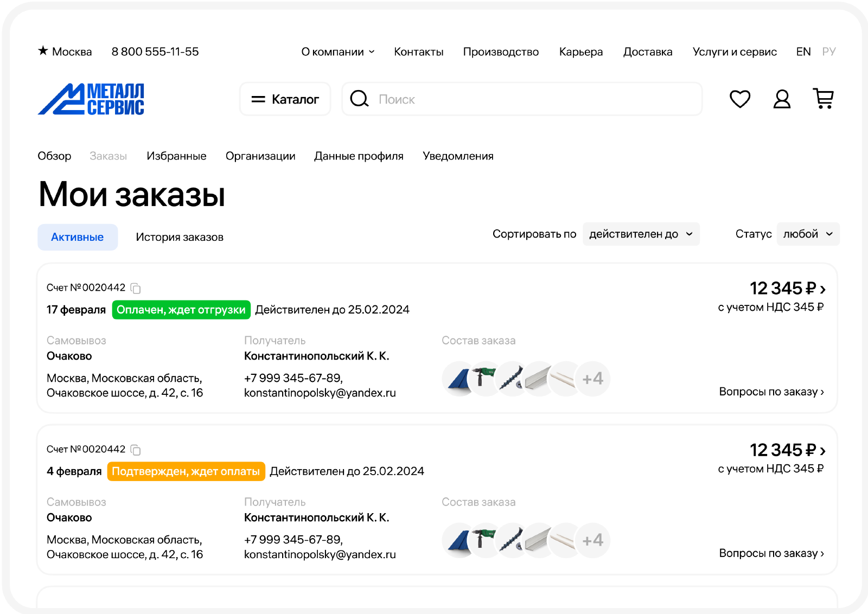The width and height of the screenshot is (868, 614).
Task: Click inside the Поиск search field
Action: (x=532, y=99)
